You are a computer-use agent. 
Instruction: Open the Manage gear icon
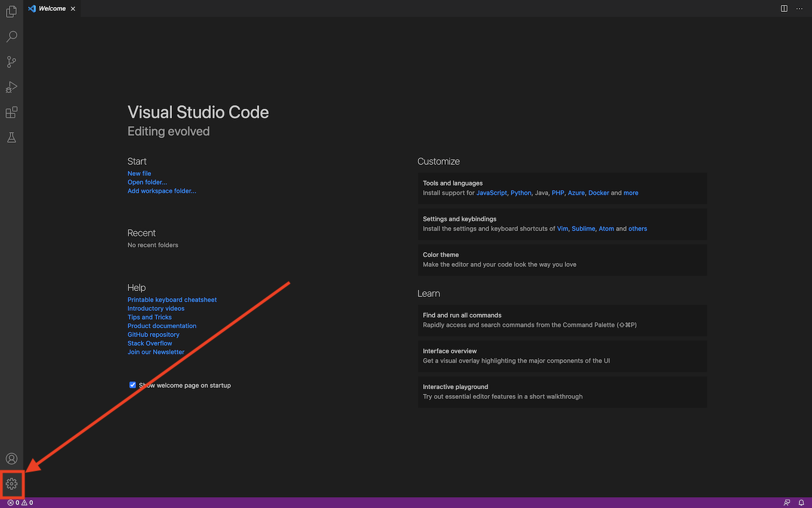(11, 483)
